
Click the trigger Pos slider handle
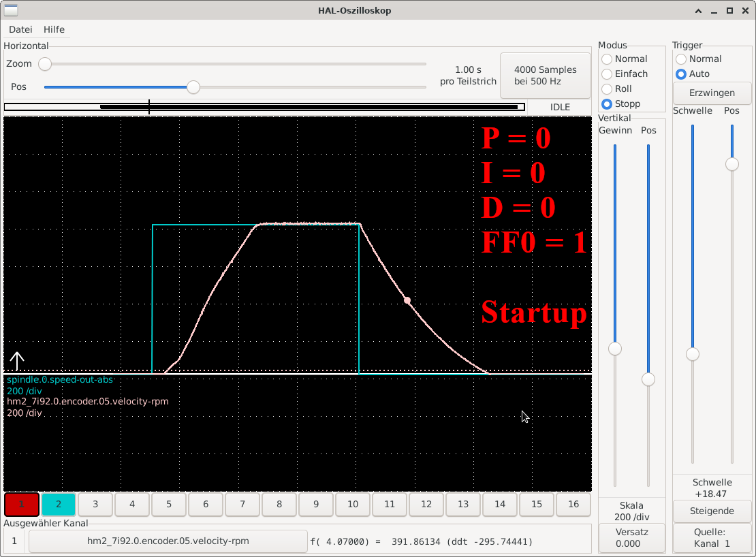coord(732,164)
